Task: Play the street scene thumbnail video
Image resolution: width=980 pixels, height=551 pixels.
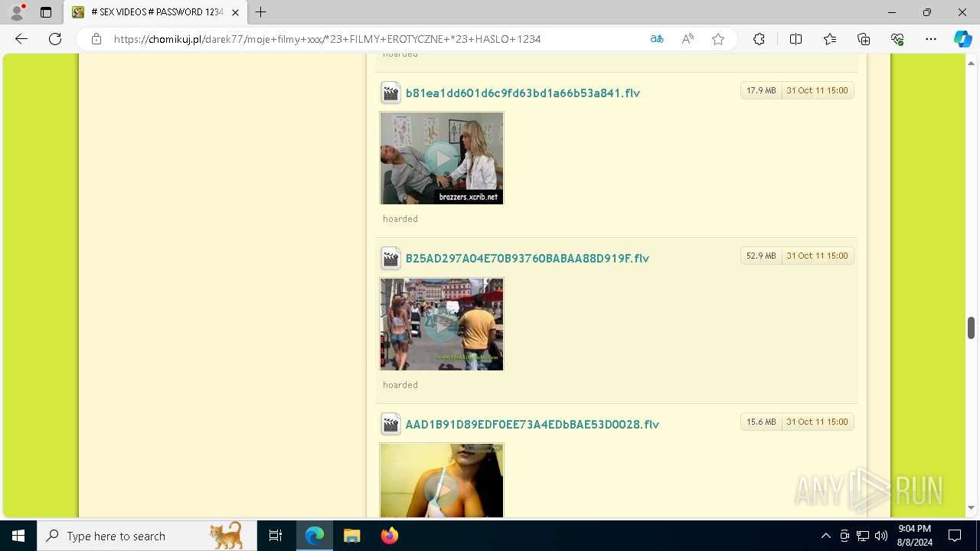Action: coord(442,324)
